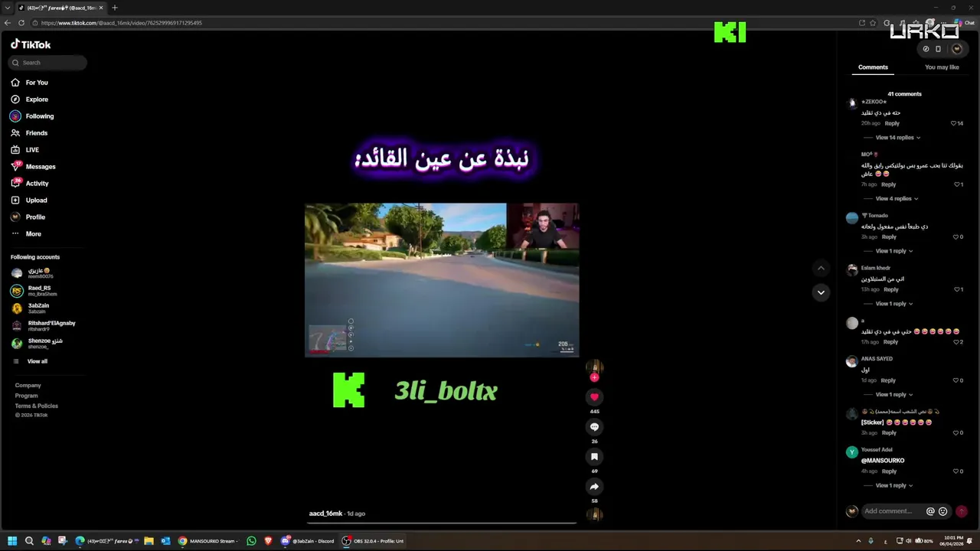Viewport: 980px width, 551px height.
Task: Click the TikTok search field
Action: click(x=47, y=63)
